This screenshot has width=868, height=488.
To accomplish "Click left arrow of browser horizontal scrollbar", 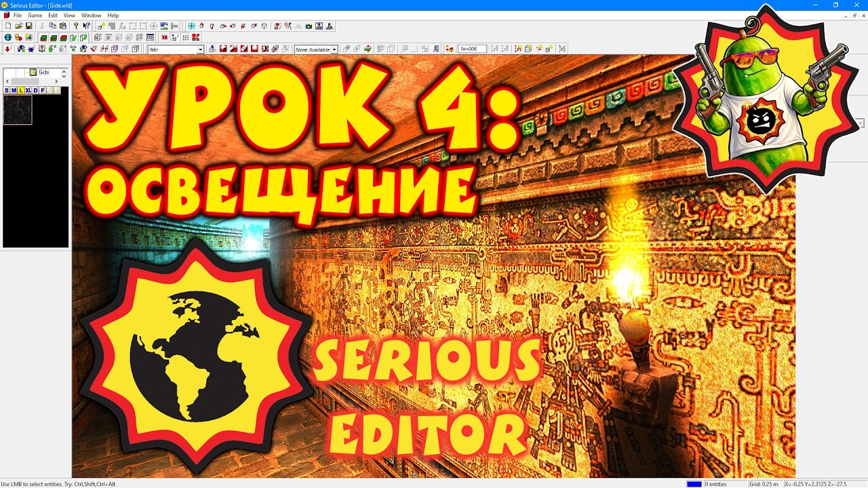I will click(x=7, y=81).
